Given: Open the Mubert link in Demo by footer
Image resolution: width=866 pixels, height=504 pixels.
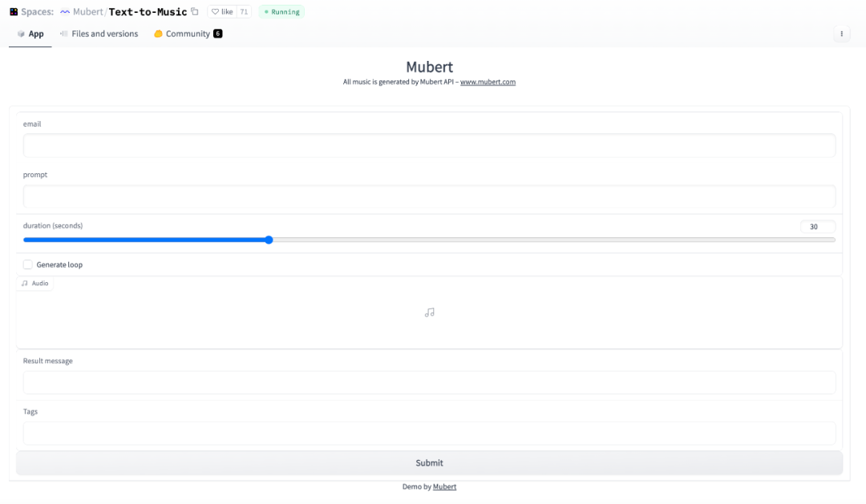Looking at the screenshot, I should tap(444, 486).
